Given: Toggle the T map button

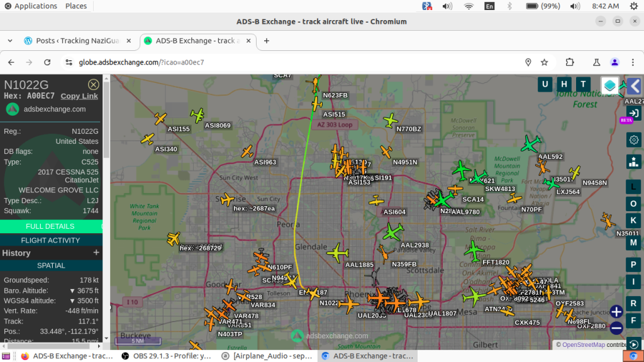Looking at the screenshot, I should point(583,85).
